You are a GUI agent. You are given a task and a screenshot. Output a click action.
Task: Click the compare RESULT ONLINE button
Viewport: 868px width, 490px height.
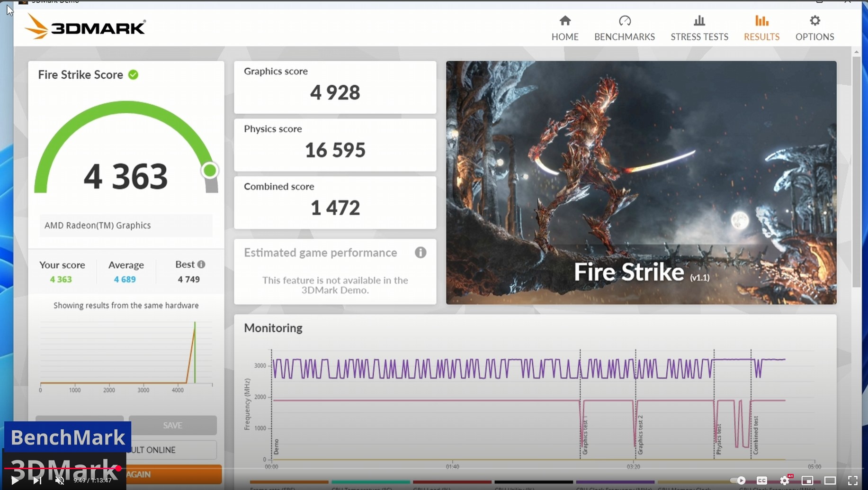point(171,450)
